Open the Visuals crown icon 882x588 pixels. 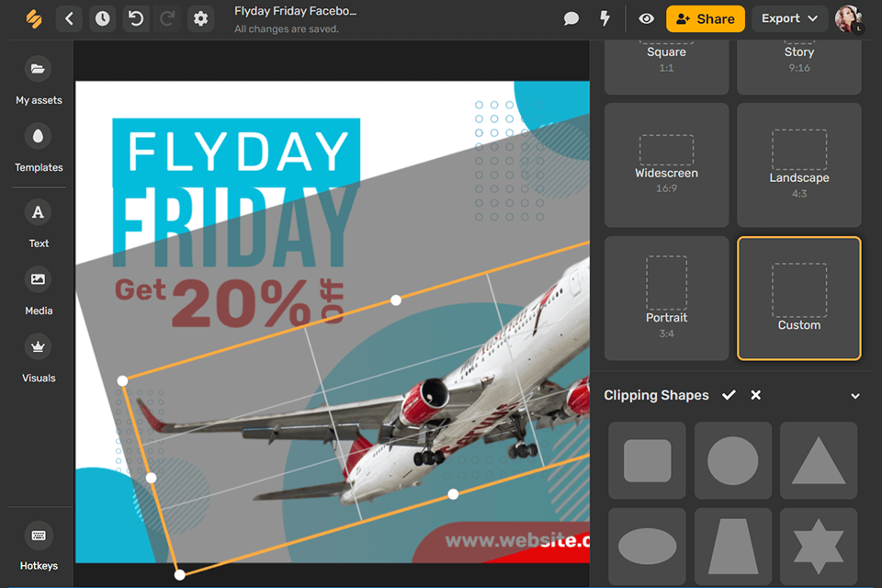click(38, 347)
